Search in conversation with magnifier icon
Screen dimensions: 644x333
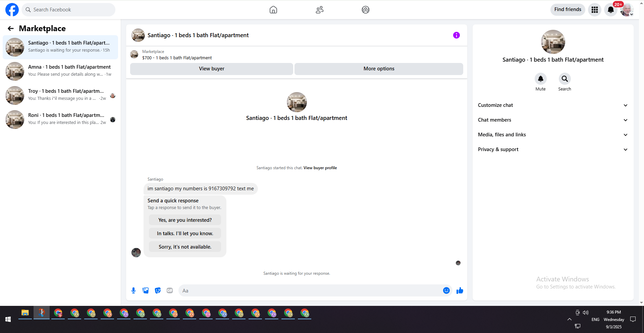click(x=565, y=79)
